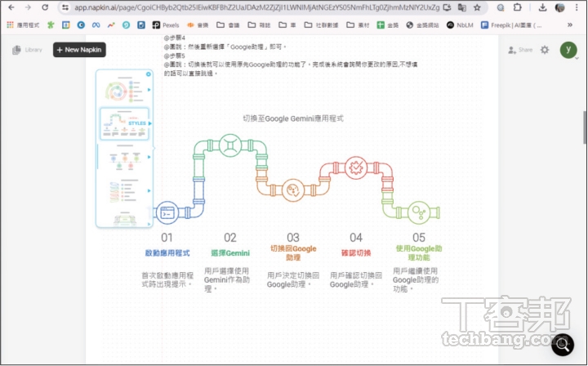588x366 pixels.
Task: Click the orange heading 切換回Google助理
Action: [293, 253]
